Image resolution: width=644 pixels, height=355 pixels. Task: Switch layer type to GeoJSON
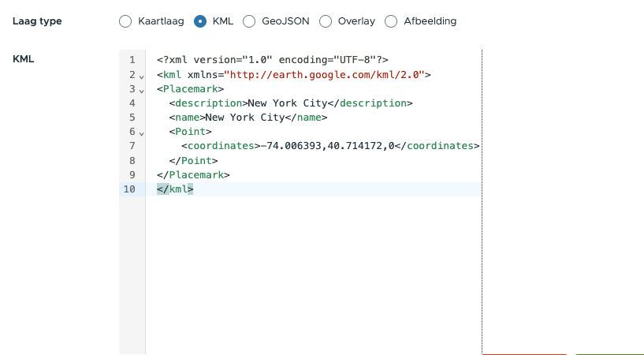tap(249, 21)
